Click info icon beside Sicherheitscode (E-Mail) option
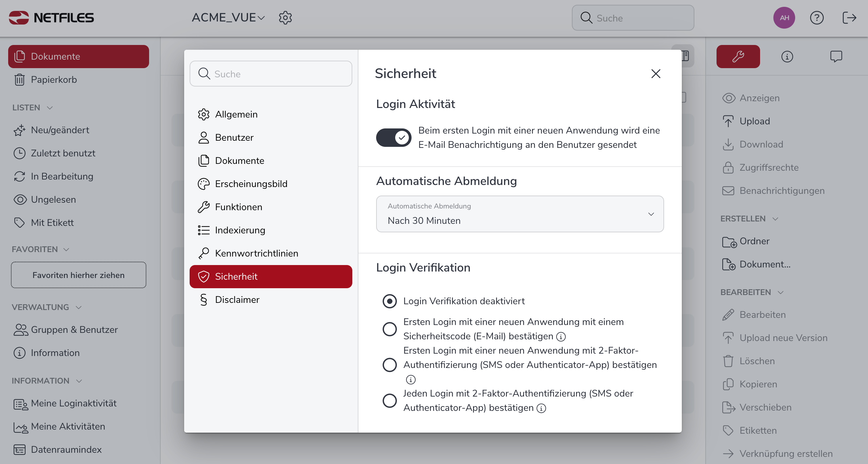This screenshot has width=868, height=464. [x=561, y=337]
